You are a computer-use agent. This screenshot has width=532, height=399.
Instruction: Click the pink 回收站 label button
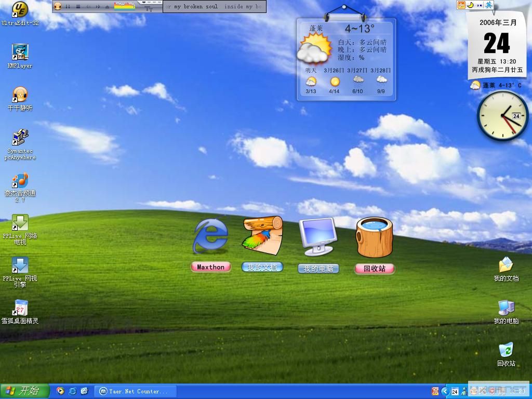375,269
